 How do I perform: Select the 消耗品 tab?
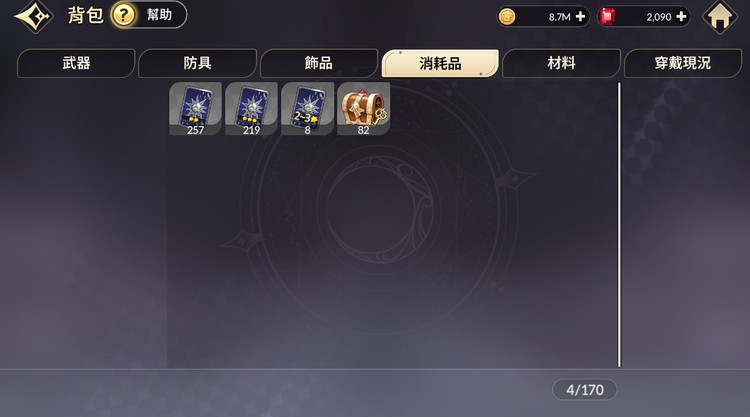click(440, 63)
